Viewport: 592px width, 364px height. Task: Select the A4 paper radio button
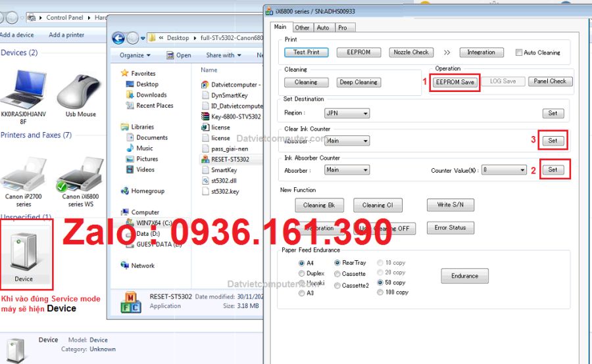tap(301, 263)
